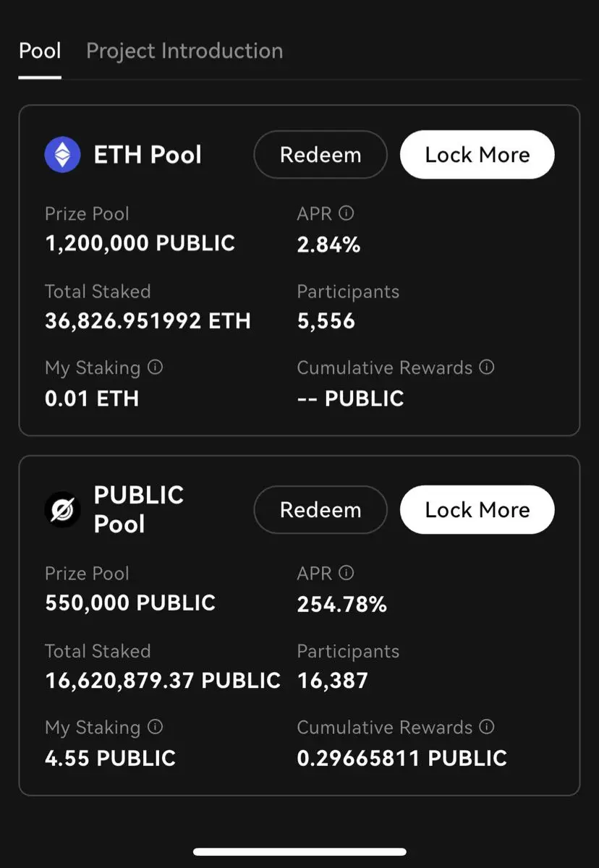599x868 pixels.
Task: Redeem from the ETH Pool
Action: click(x=320, y=154)
